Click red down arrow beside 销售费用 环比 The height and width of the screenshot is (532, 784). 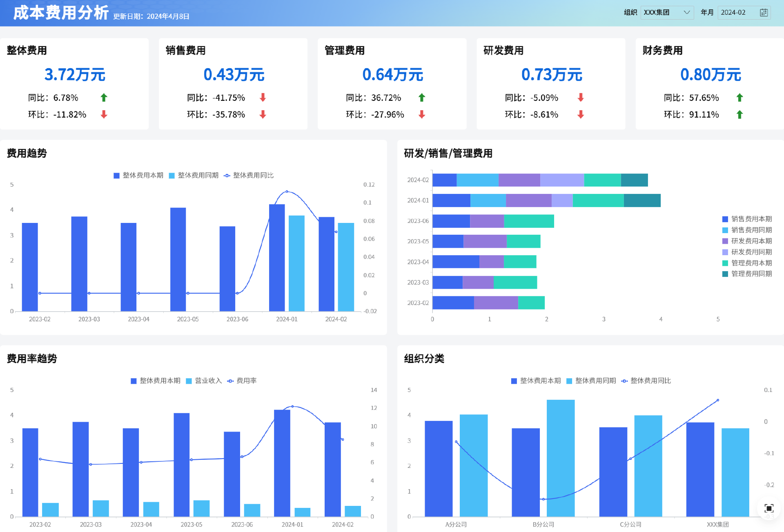point(263,115)
